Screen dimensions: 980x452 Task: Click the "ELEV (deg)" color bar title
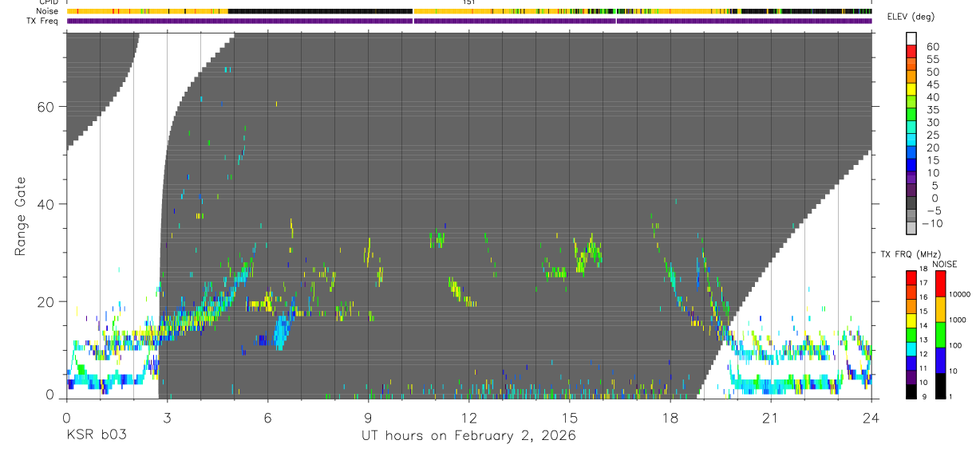click(910, 17)
